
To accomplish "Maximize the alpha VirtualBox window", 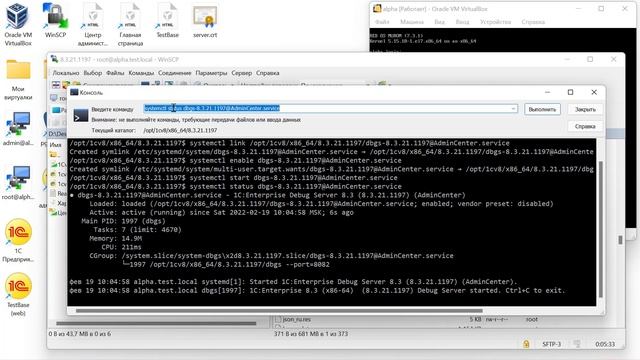I will [601, 9].
